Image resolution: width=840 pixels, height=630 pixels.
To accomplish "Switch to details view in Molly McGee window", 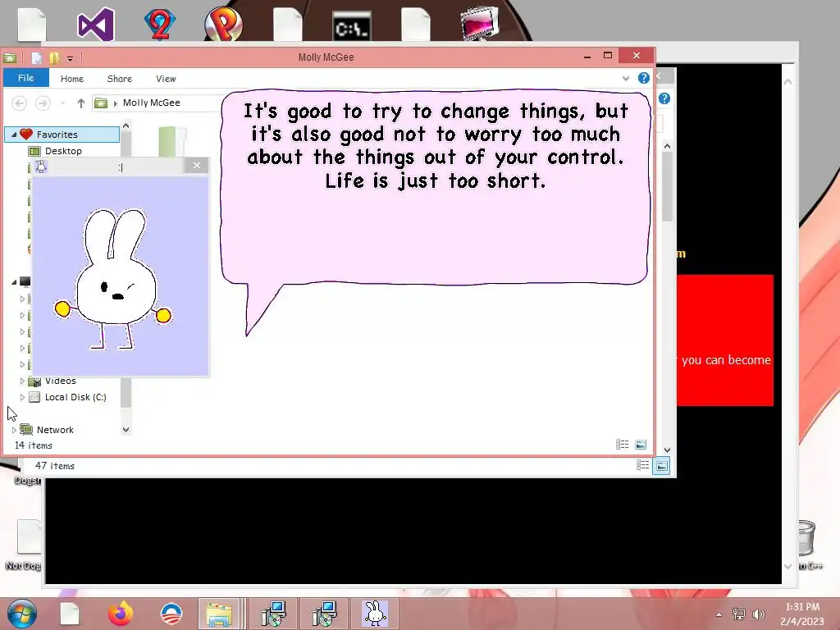I will (x=622, y=445).
